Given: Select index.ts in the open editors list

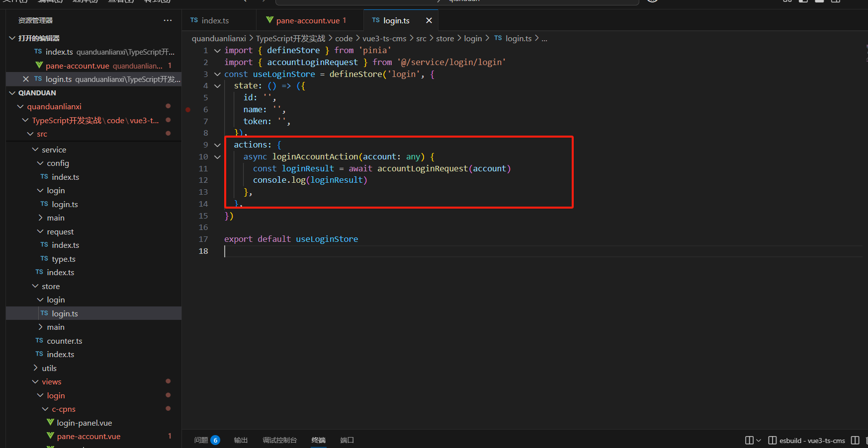Looking at the screenshot, I should (93, 52).
